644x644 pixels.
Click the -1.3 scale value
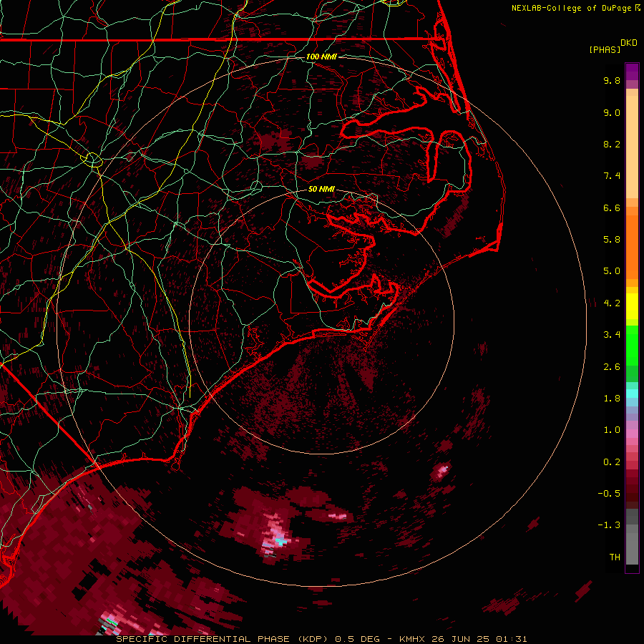[x=609, y=525]
